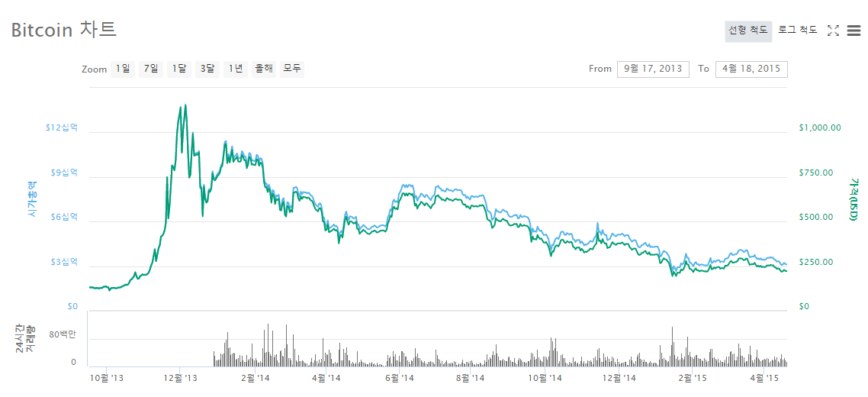The width and height of the screenshot is (868, 397).
Task: Edit the From date field 9월 17, 2013
Action: (x=653, y=69)
